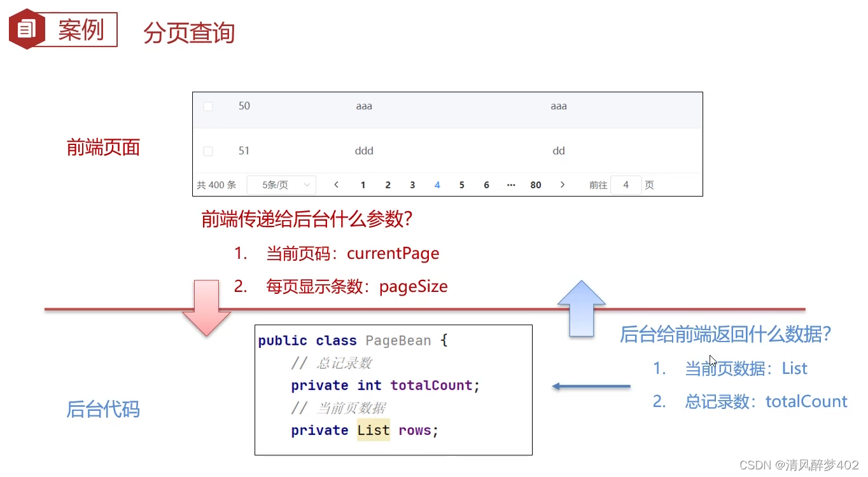This screenshot has width=868, height=477.
Task: Click cell 51 in the table
Action: (x=244, y=151)
